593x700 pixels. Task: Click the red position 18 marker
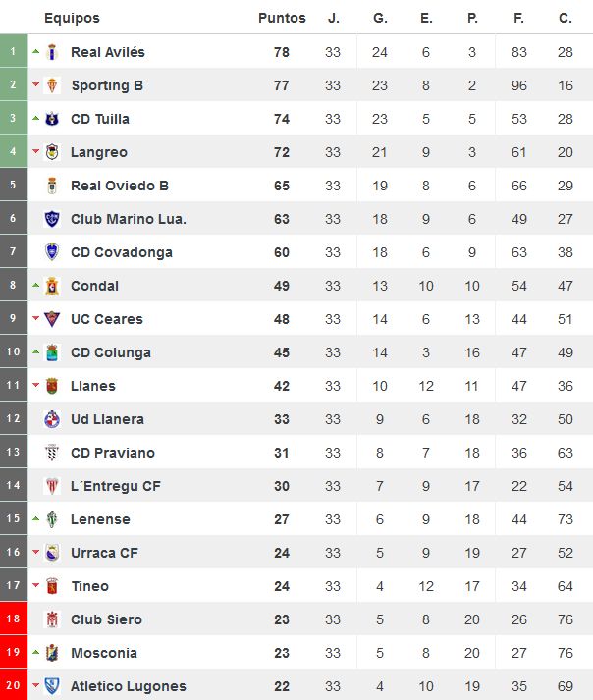[x=14, y=619]
